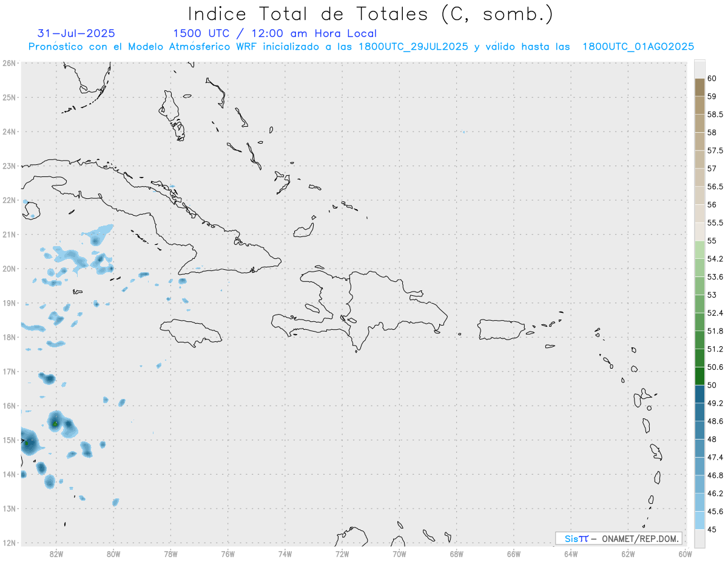
Task: Click longitude axis label "64W"
Action: (571, 554)
